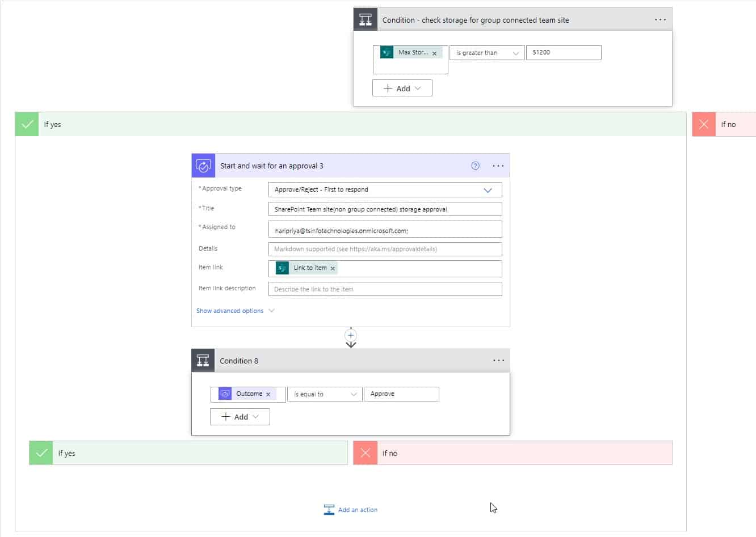This screenshot has height=537, width=756.
Task: Remove the Outcome token from Condition 8
Action: 268,394
